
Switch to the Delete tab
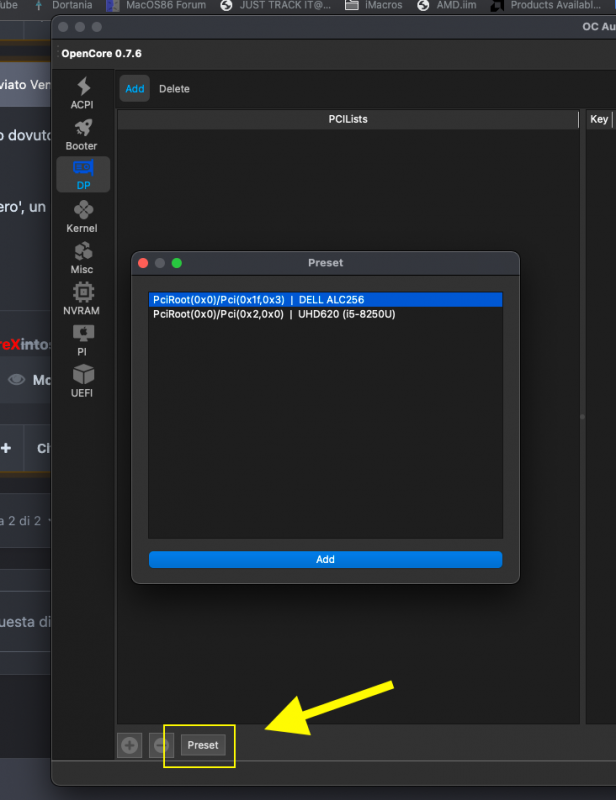tap(174, 89)
